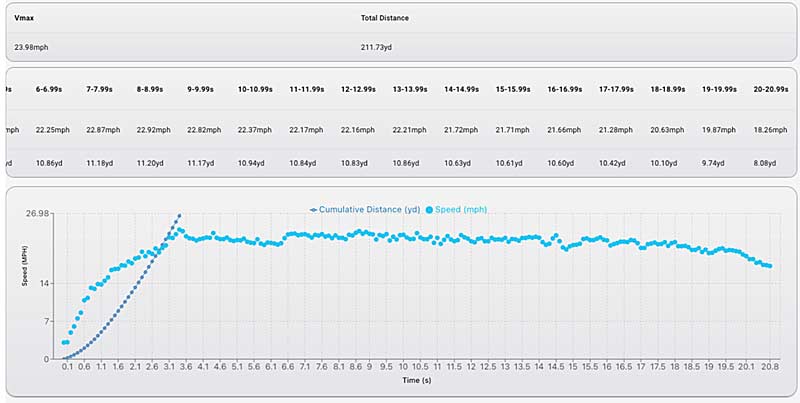The image size is (800, 403).
Task: Select the 10.60yd distance cell
Action: point(560,163)
